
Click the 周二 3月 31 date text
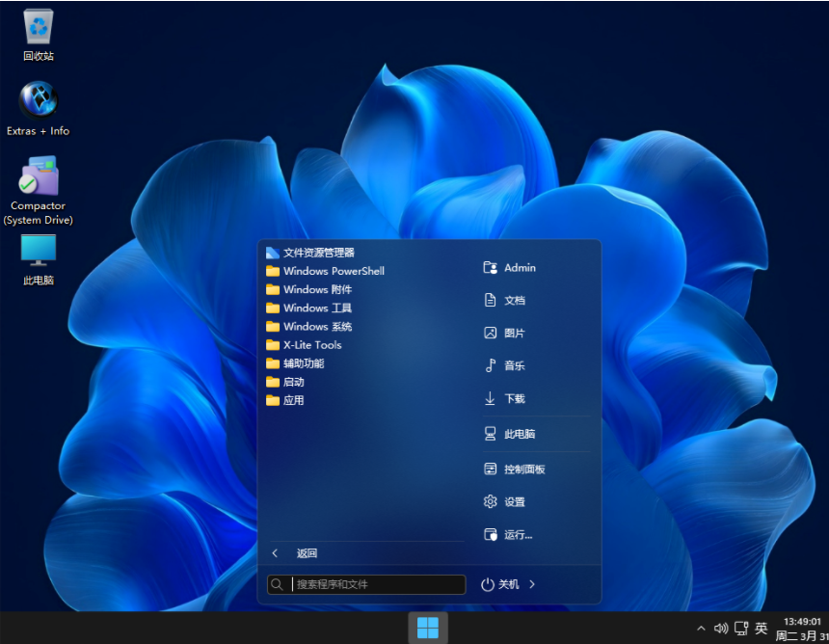pyautogui.click(x=802, y=636)
